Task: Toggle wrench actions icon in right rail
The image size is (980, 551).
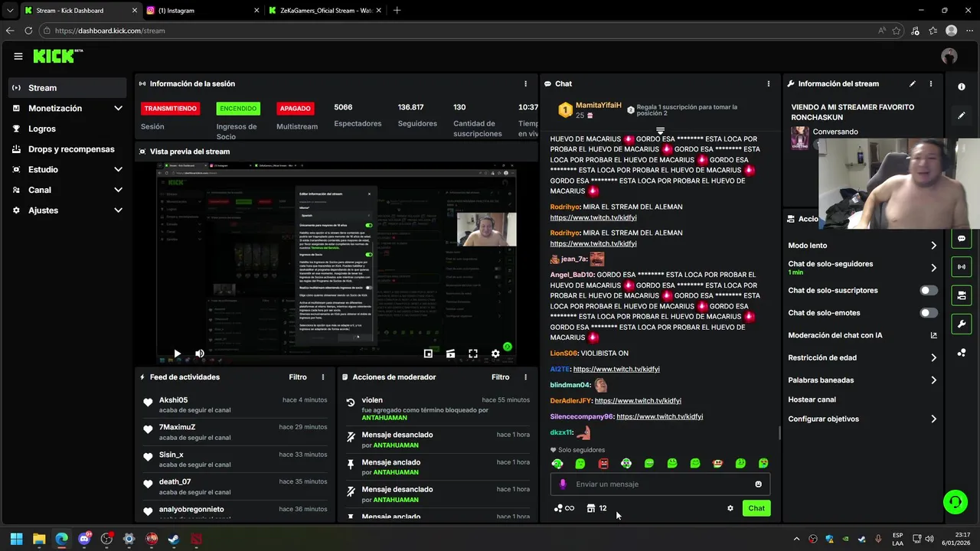Action: coord(962,324)
